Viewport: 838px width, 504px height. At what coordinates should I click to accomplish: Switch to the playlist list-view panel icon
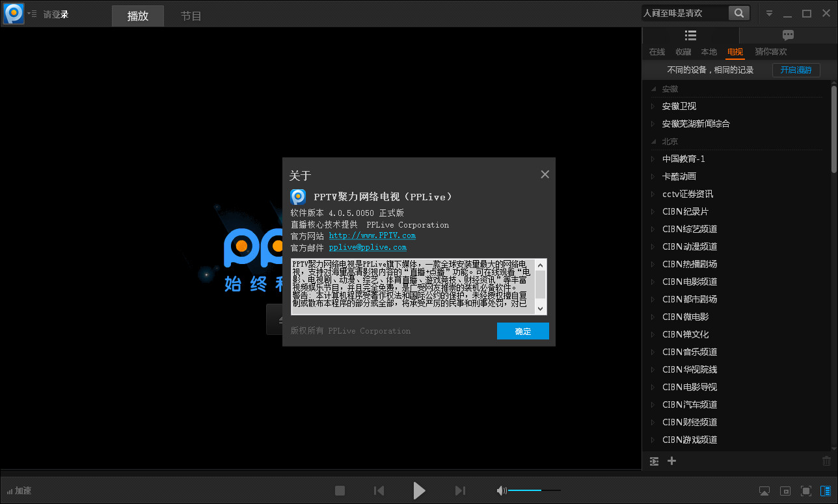[x=691, y=35]
